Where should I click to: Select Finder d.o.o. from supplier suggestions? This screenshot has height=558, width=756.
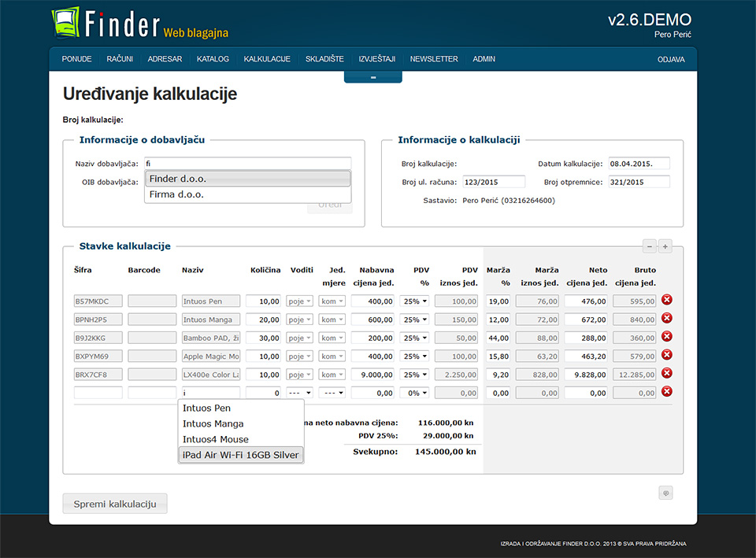click(247, 179)
